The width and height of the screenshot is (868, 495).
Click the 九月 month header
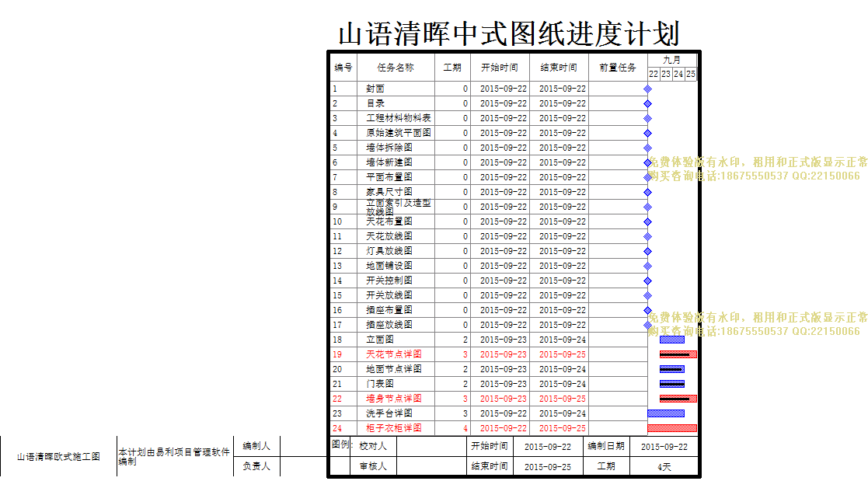tap(672, 60)
